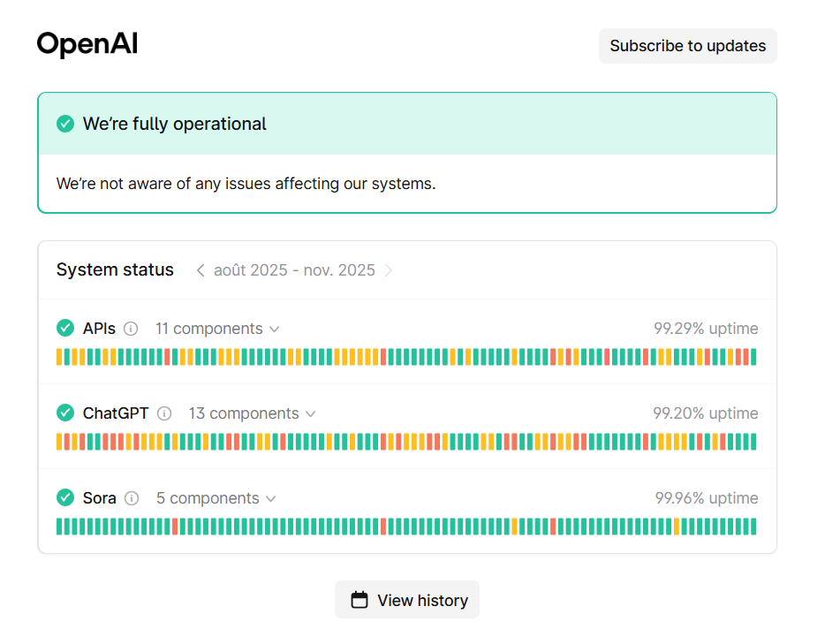This screenshot has width=840, height=629.
Task: Go to previous date range with left chevron
Action: click(x=201, y=270)
